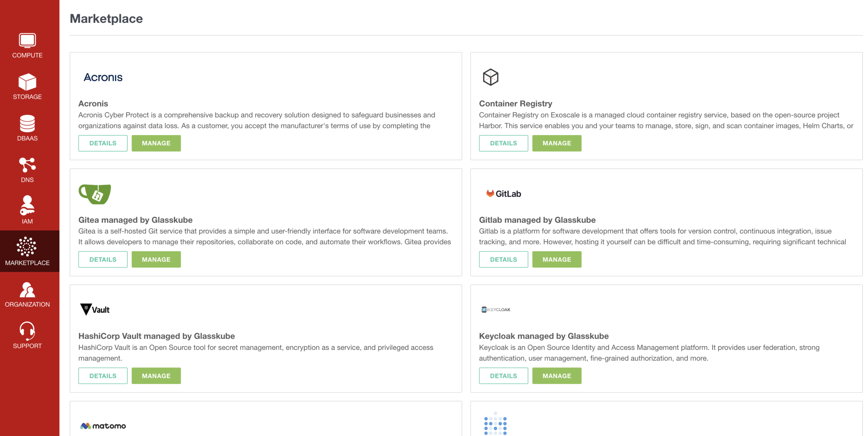Show details for Keycloak managed by Glasskube

[x=503, y=376]
